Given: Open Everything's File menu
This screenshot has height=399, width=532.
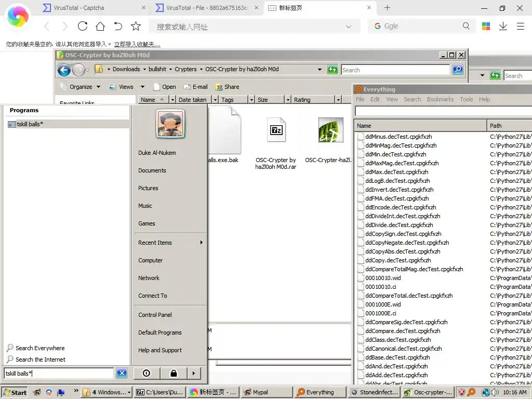Looking at the screenshot, I should click(x=360, y=99).
